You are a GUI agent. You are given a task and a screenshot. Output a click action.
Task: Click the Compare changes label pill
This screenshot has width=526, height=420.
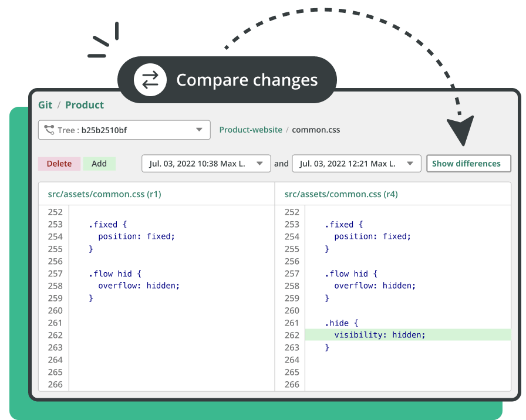coord(247,80)
